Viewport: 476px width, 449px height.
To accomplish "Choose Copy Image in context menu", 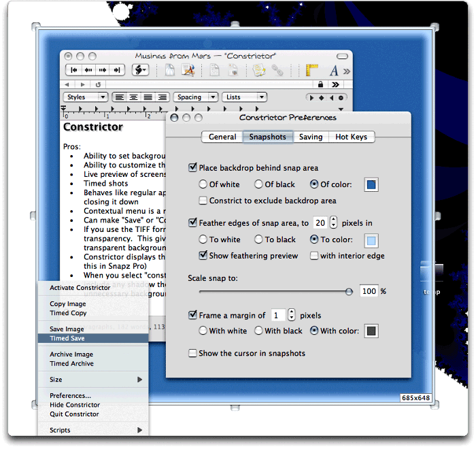I will tap(93, 304).
